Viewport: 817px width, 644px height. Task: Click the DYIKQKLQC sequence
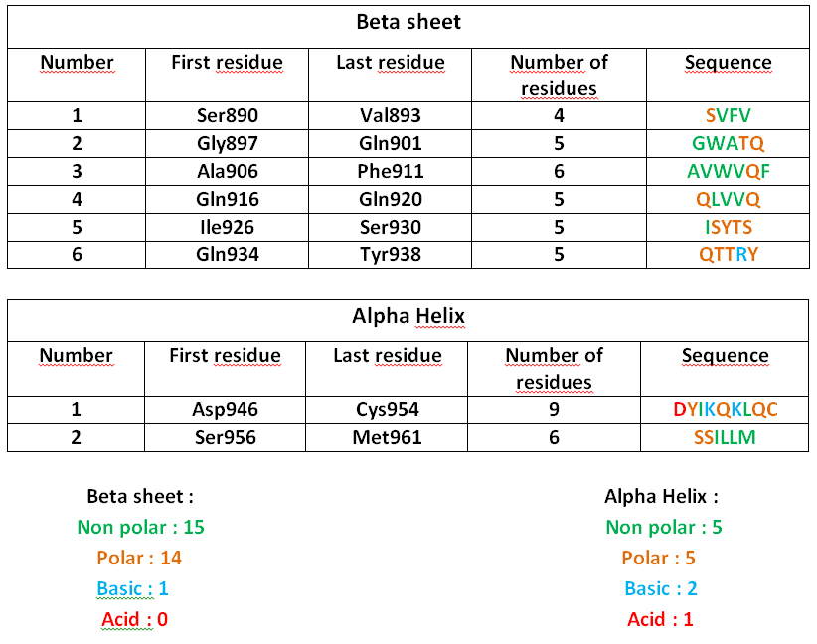pos(726,409)
